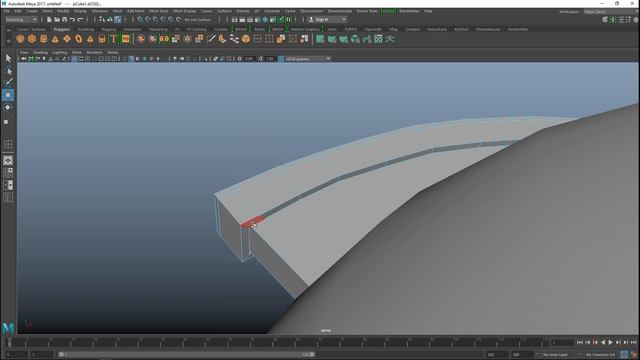
Task: Open the File menu
Action: (x=7, y=11)
